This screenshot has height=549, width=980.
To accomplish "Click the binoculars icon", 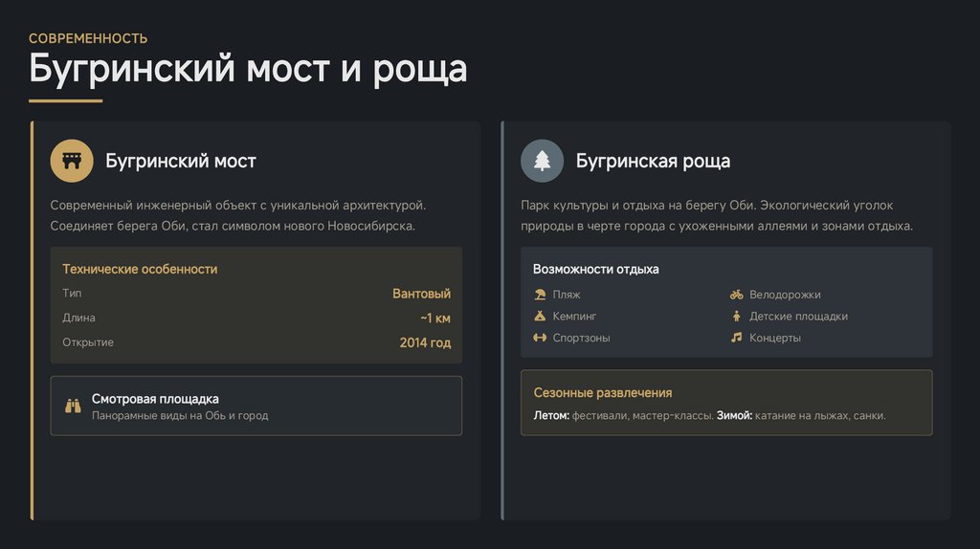I will [73, 406].
